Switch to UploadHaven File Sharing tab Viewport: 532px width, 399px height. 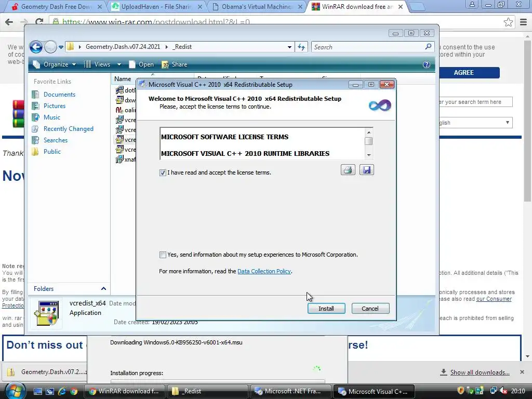pos(156,6)
